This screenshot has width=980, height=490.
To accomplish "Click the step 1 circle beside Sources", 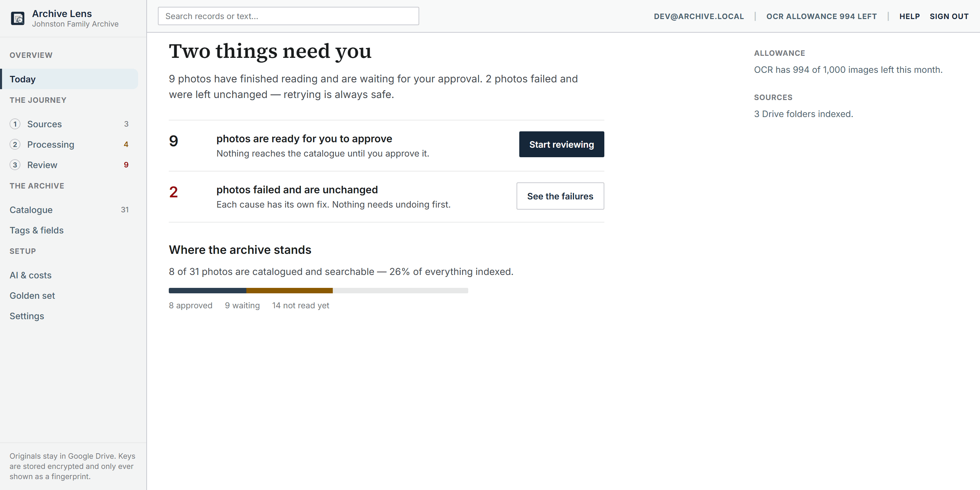I will (x=15, y=124).
